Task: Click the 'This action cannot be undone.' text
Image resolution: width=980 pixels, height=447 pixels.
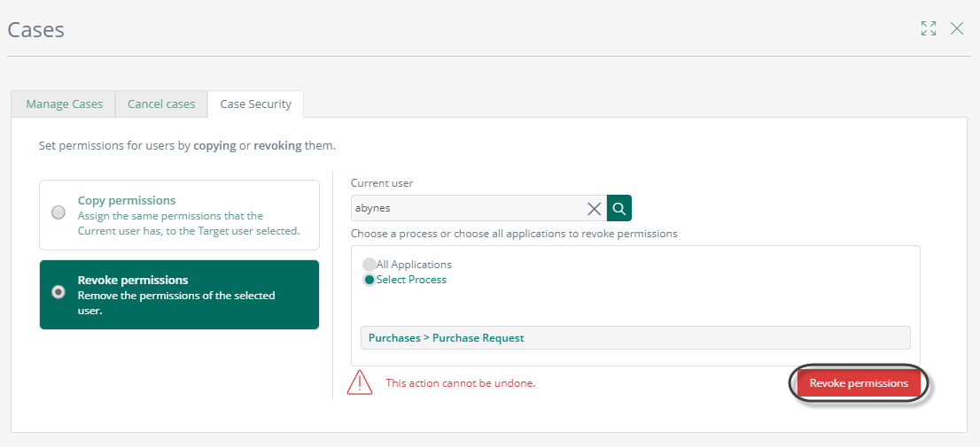Action: pos(461,383)
